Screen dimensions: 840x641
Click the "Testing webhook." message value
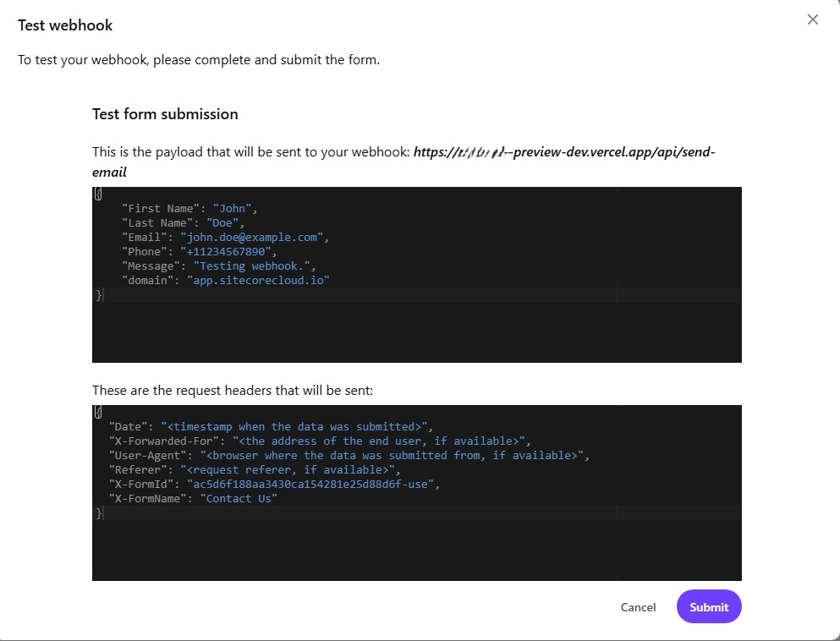coord(252,266)
